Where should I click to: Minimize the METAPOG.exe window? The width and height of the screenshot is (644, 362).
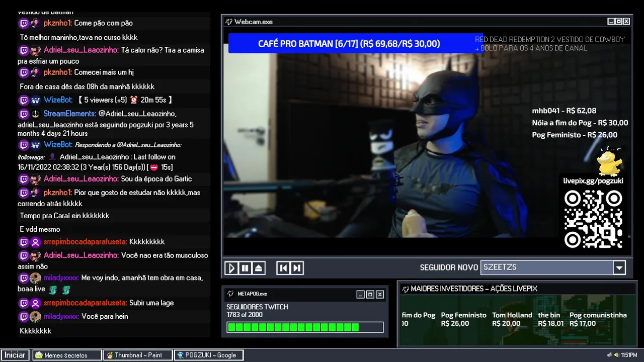360,295
